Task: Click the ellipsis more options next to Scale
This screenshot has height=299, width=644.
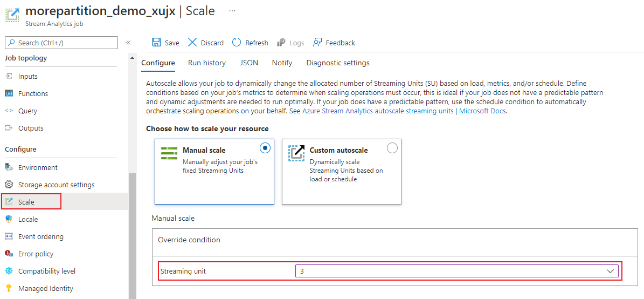Action: [x=232, y=11]
